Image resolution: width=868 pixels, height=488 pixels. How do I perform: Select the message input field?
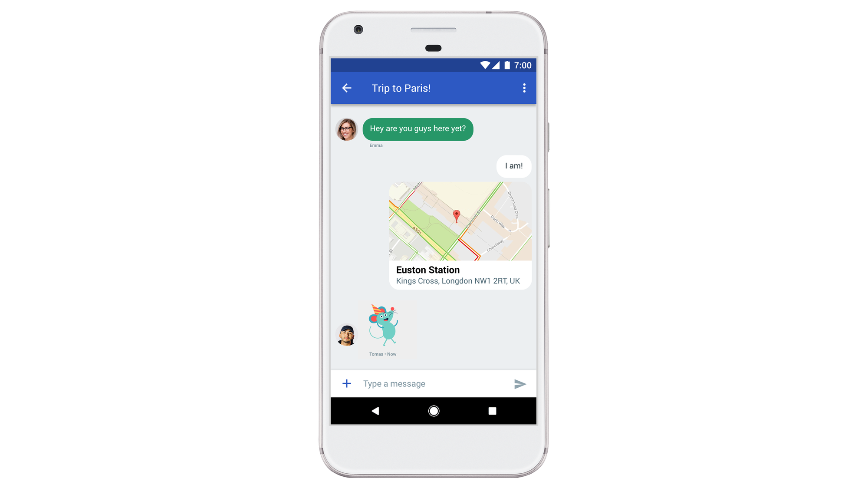point(434,383)
